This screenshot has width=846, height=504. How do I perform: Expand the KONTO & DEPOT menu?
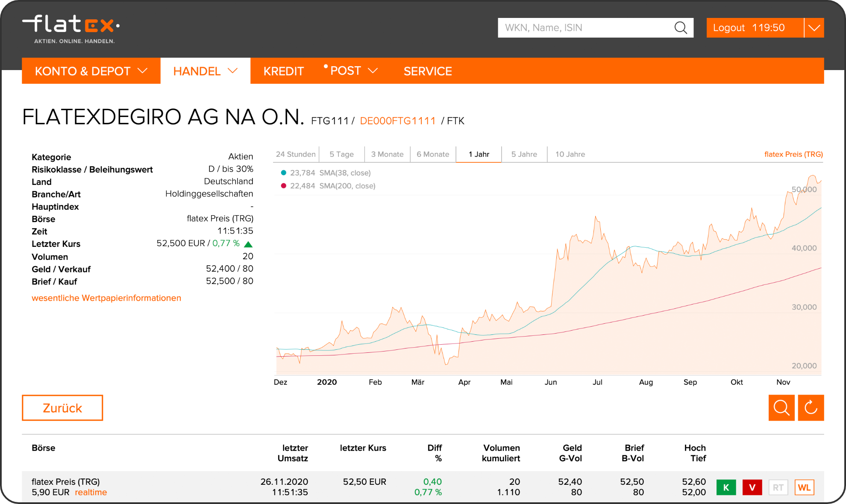91,71
